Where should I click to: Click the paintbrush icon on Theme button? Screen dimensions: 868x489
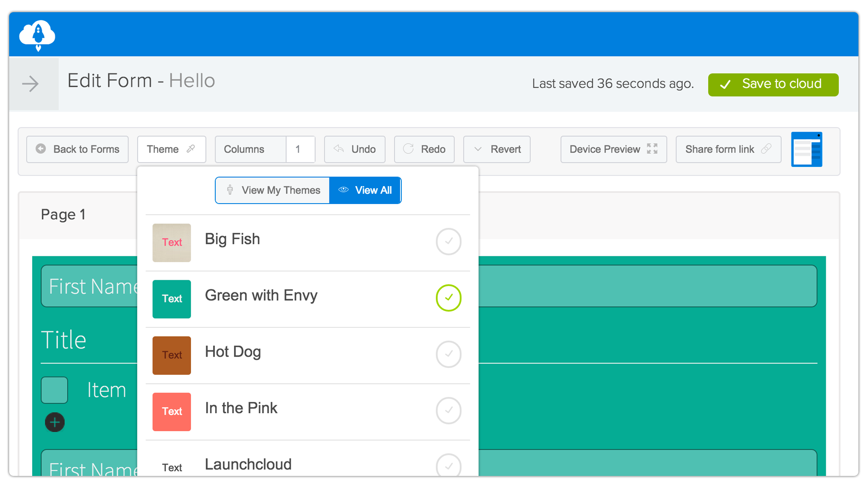(x=191, y=149)
